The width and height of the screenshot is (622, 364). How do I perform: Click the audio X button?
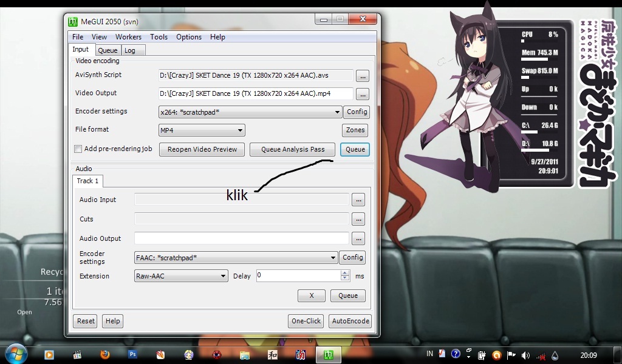312,295
